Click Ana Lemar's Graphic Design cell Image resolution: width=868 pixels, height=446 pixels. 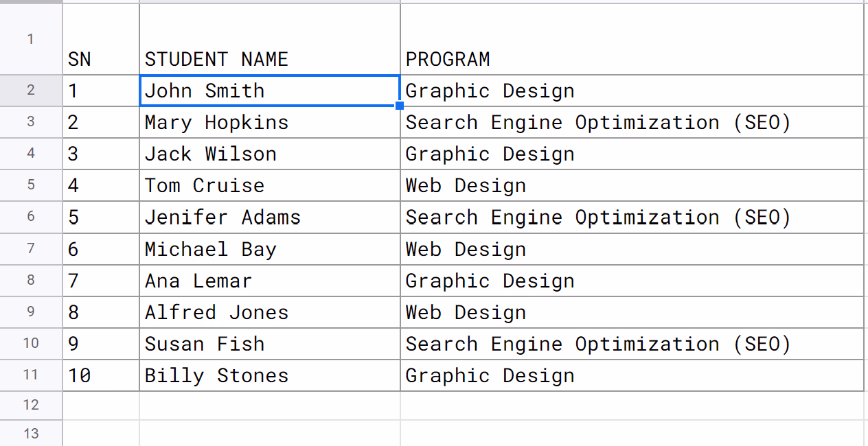click(632, 281)
